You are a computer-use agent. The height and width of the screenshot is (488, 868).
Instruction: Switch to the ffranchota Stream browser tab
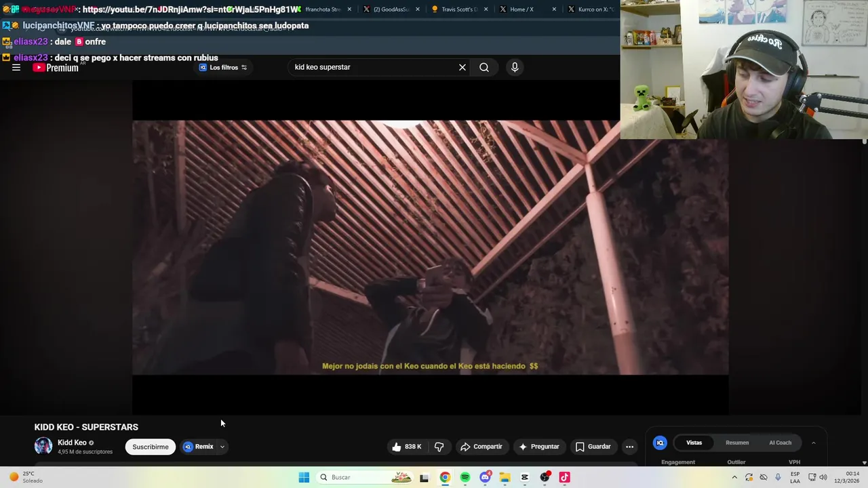click(323, 9)
